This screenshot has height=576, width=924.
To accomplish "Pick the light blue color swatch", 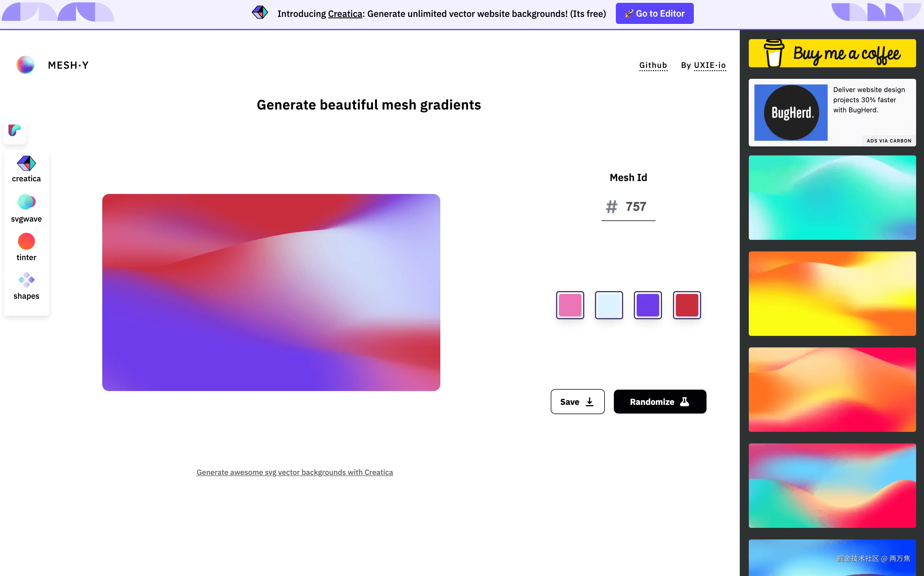I will [609, 305].
